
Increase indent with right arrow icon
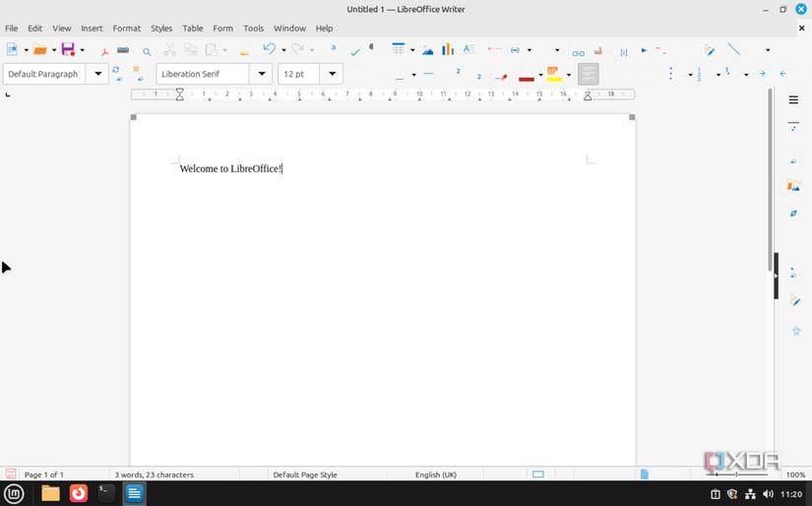762,74
